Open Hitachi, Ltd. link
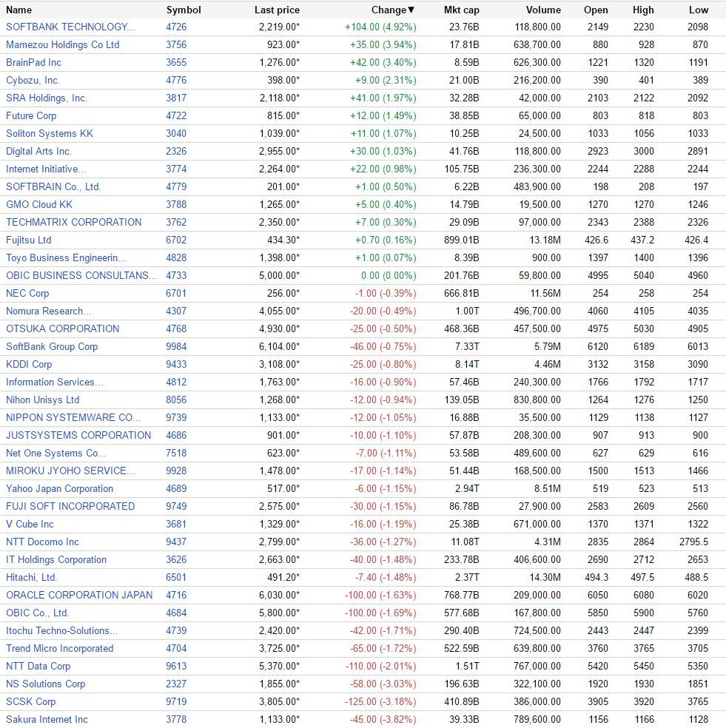Image resolution: width=726 pixels, height=728 pixels. click(31, 578)
